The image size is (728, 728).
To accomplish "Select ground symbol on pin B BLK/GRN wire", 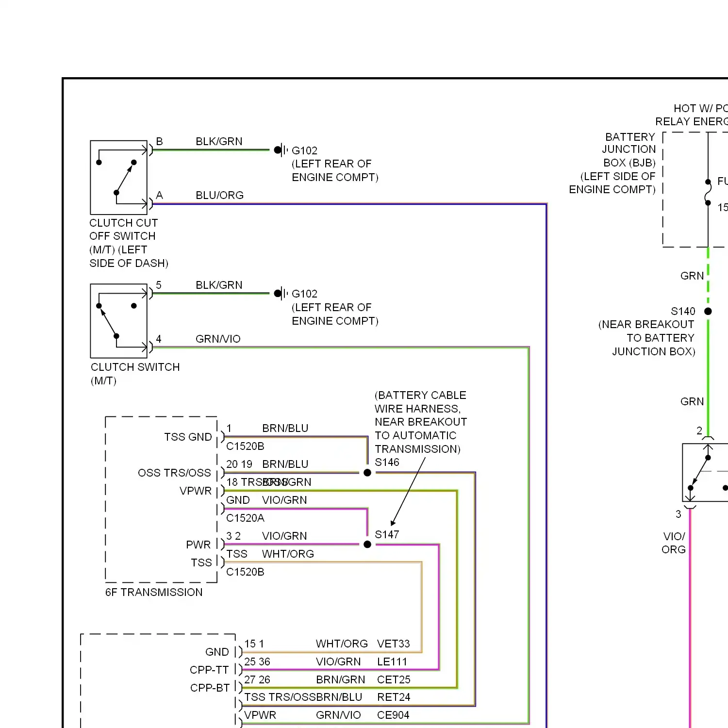I will pos(281,150).
